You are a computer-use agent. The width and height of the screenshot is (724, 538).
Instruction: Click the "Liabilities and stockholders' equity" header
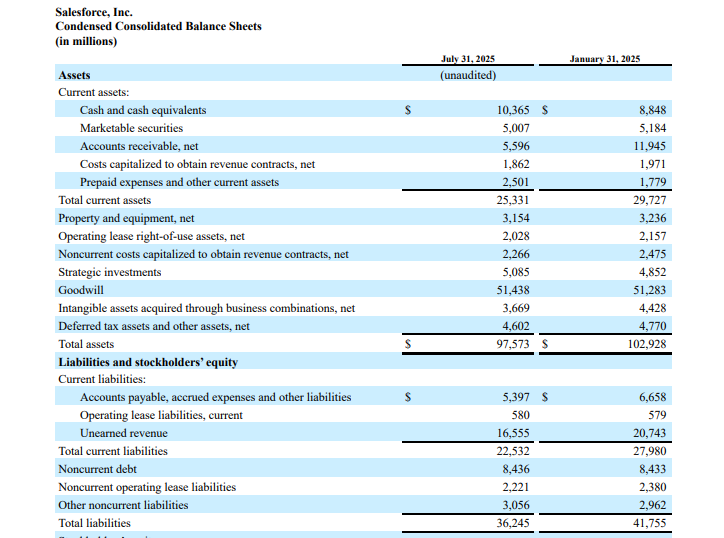point(148,362)
